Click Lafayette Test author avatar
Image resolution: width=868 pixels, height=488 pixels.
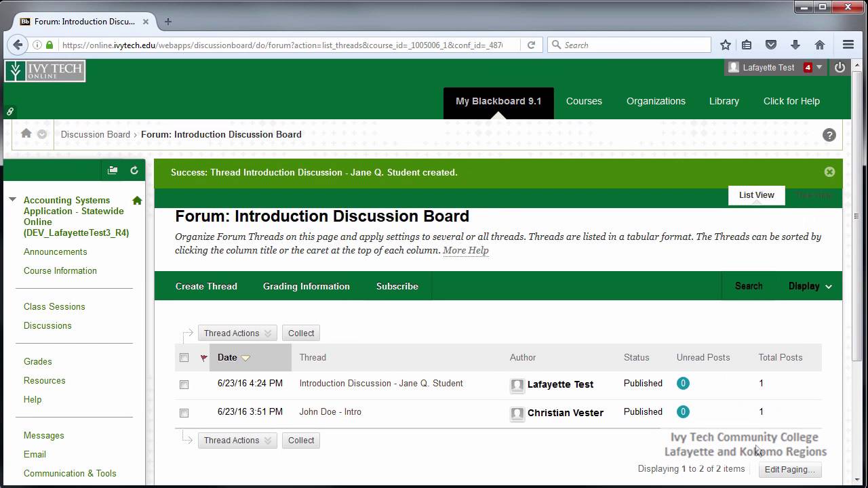(x=517, y=385)
